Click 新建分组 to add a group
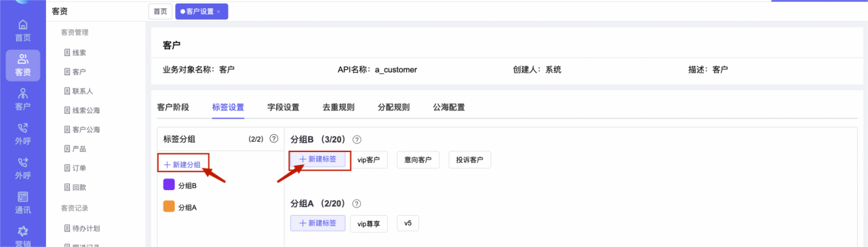 coord(183,164)
